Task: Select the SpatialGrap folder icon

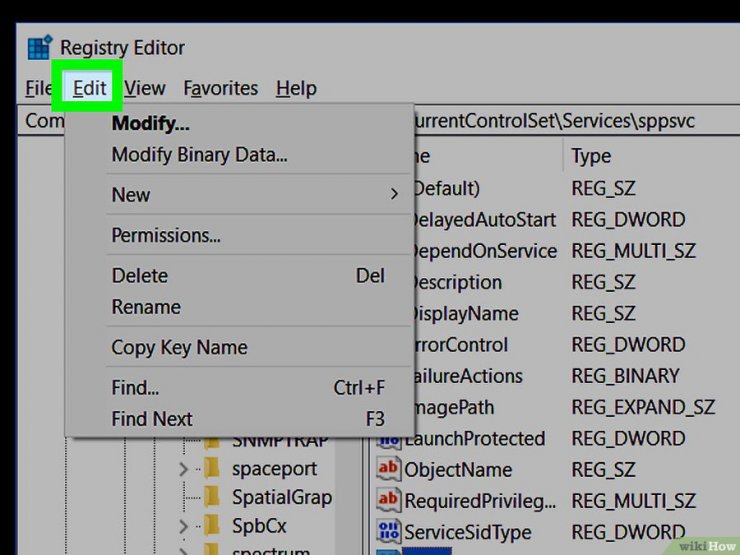Action: pyautogui.click(x=211, y=497)
